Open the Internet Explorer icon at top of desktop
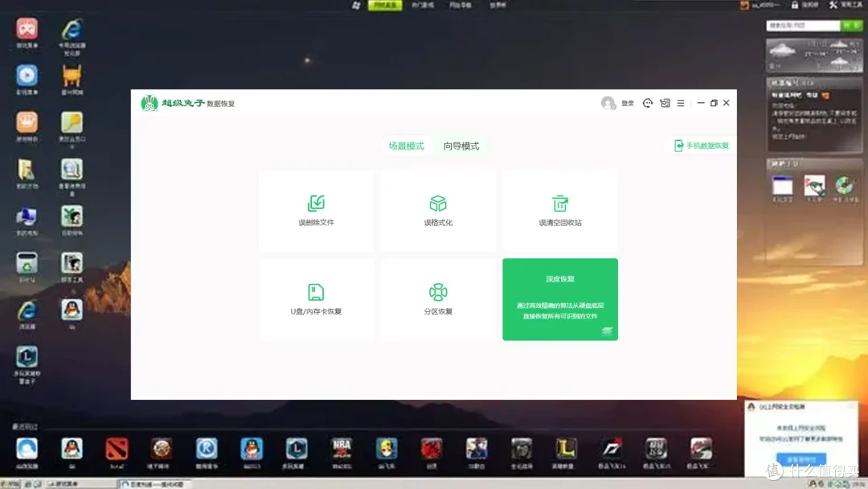 [72, 29]
